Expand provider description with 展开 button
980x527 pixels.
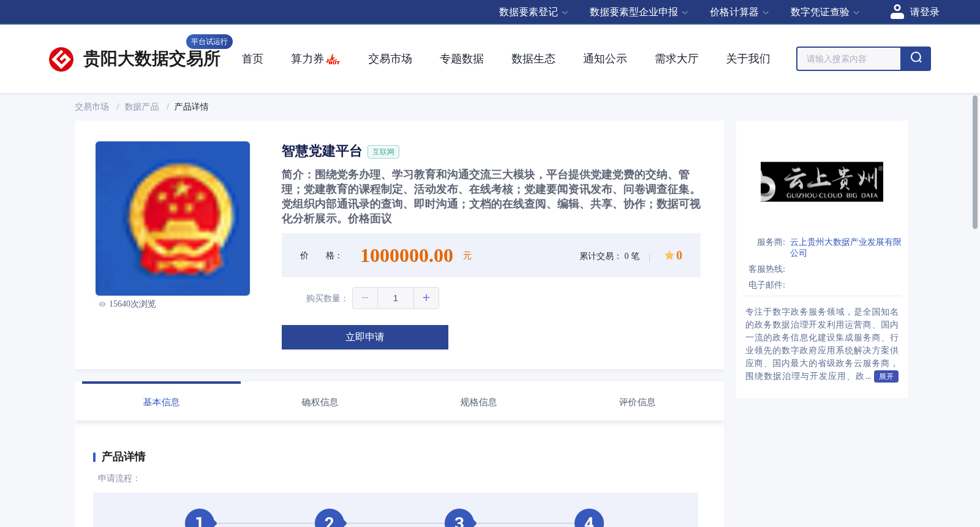pos(886,376)
